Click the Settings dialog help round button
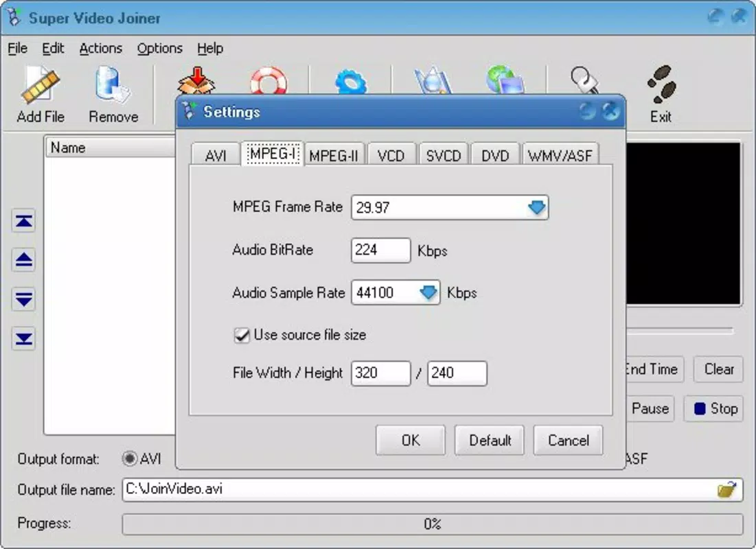756x549 pixels. (587, 111)
